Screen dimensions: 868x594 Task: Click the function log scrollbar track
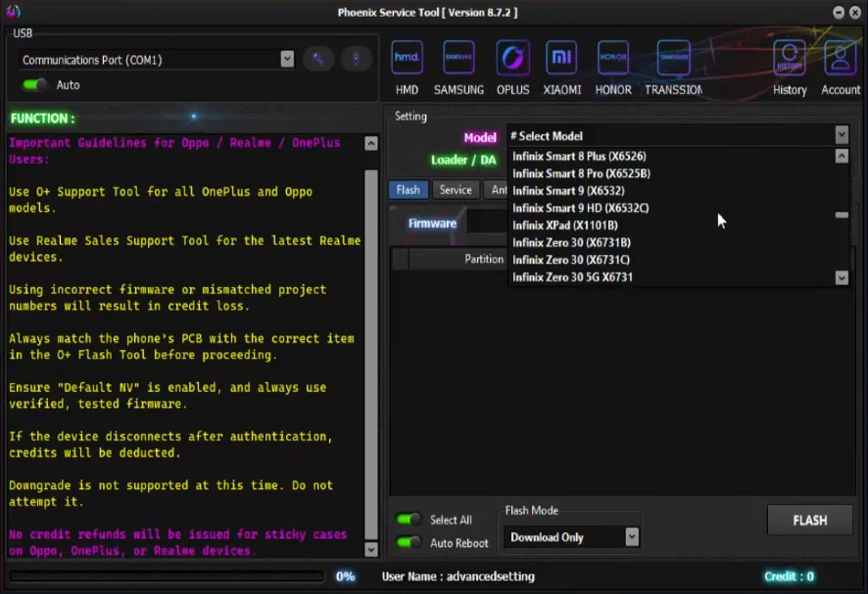pos(371,355)
